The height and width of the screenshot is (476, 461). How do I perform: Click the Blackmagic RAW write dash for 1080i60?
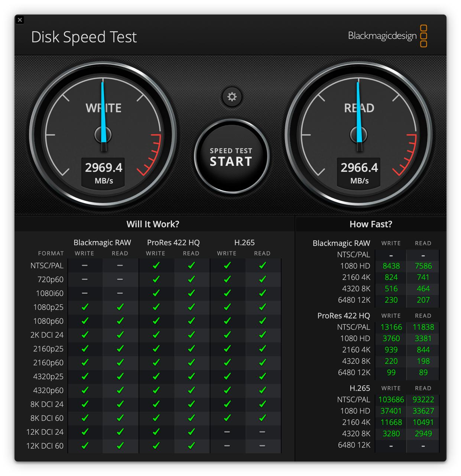(85, 293)
